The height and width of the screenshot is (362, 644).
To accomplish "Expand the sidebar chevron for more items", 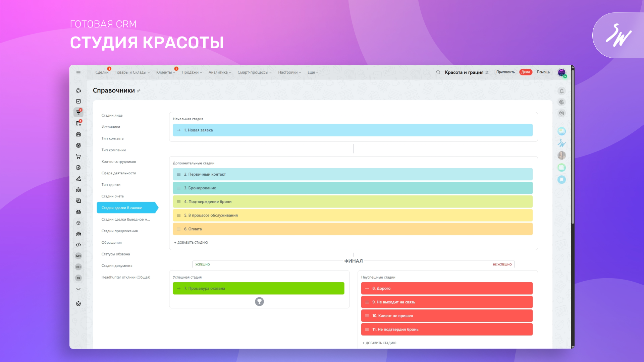I will [x=78, y=289].
